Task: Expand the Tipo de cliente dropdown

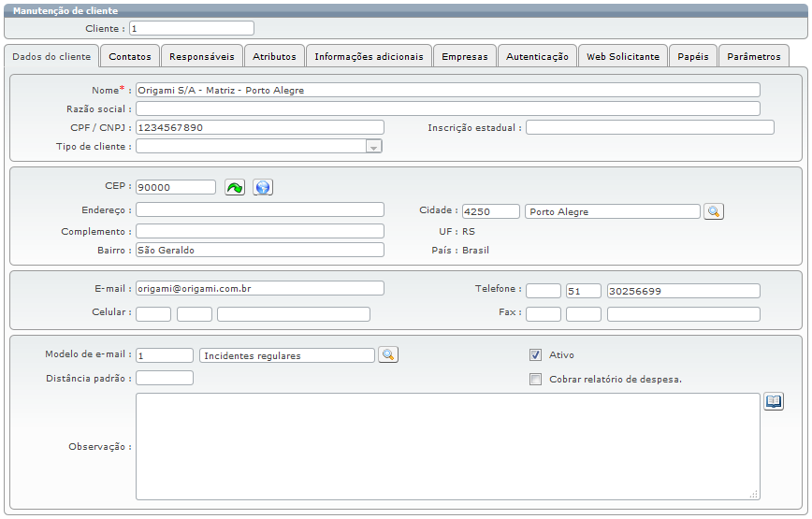Action: pyautogui.click(x=373, y=147)
